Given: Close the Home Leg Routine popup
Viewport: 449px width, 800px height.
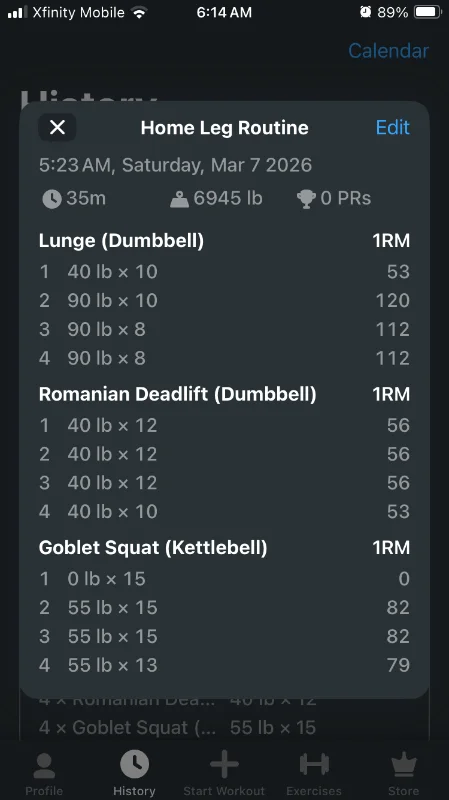Looking at the screenshot, I should (x=57, y=127).
